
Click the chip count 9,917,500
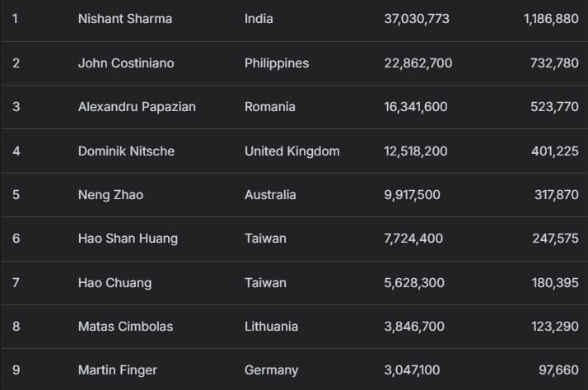point(412,195)
